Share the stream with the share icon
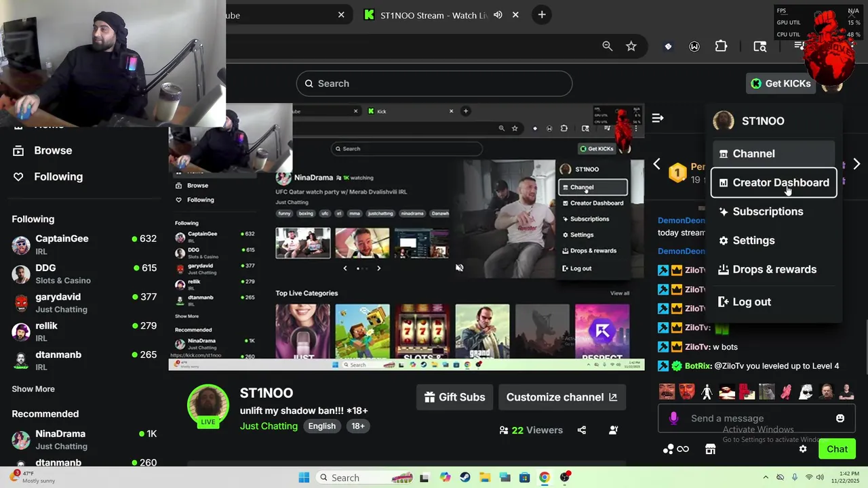 582,430
